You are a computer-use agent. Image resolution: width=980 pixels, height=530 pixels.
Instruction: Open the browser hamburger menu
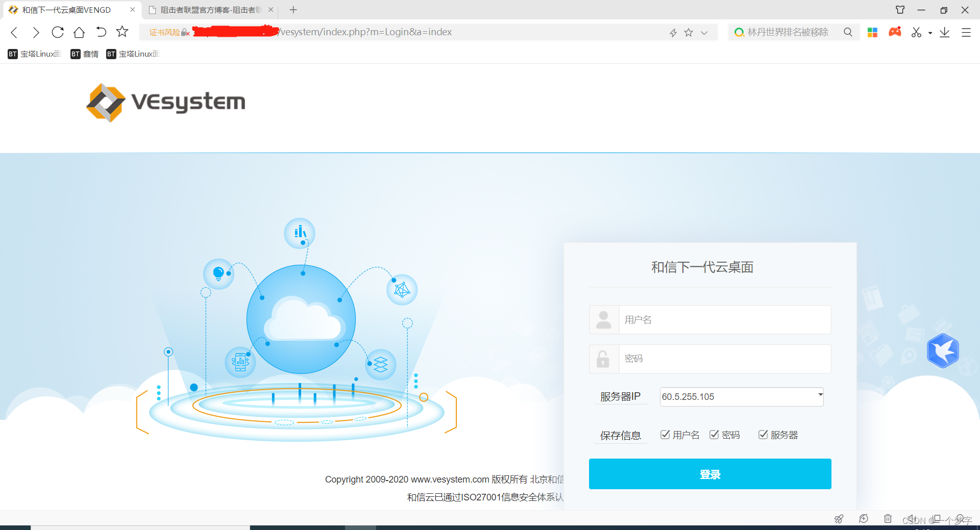point(966,32)
